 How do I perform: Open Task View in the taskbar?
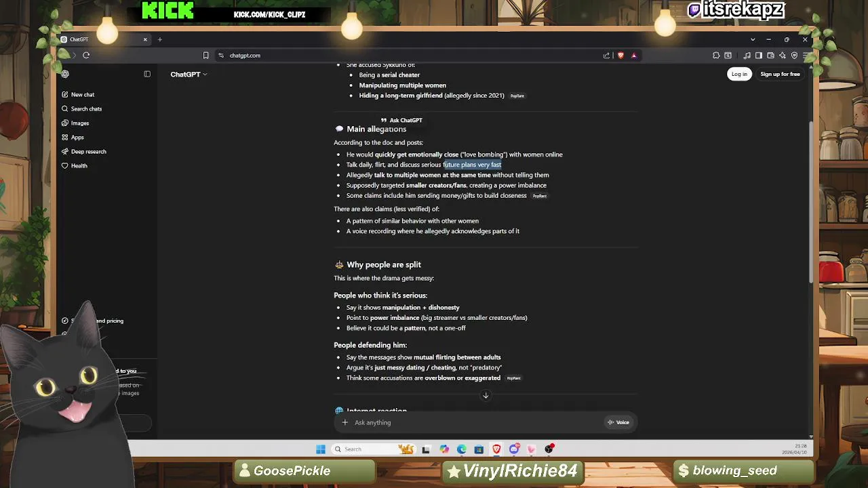pos(426,449)
